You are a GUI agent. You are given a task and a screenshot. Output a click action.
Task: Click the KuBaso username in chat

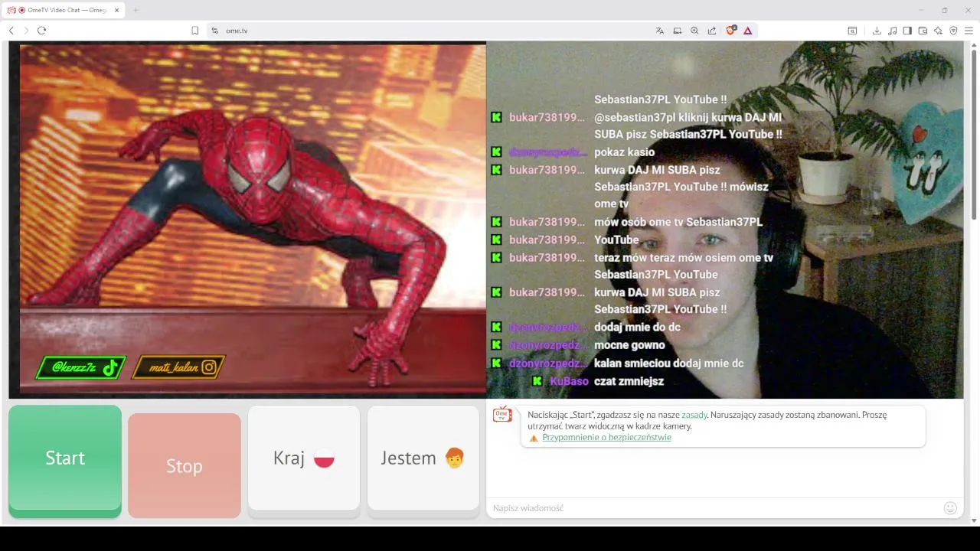569,381
